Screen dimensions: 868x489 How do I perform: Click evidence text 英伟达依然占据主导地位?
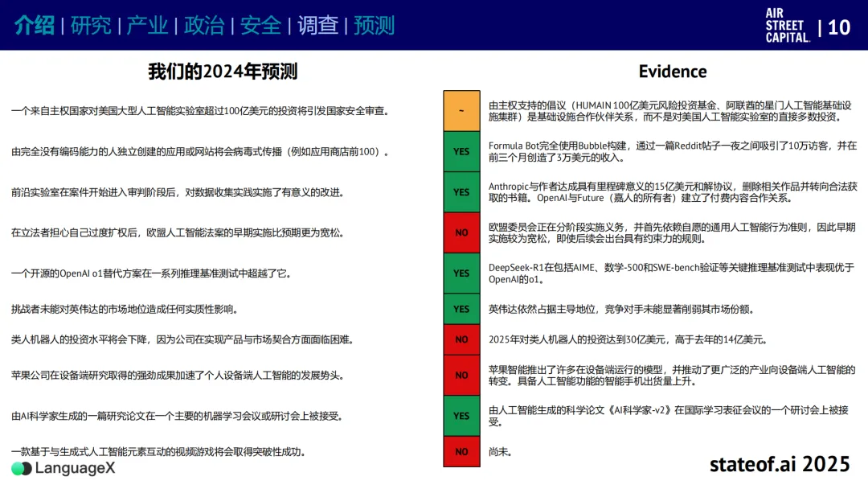621,309
